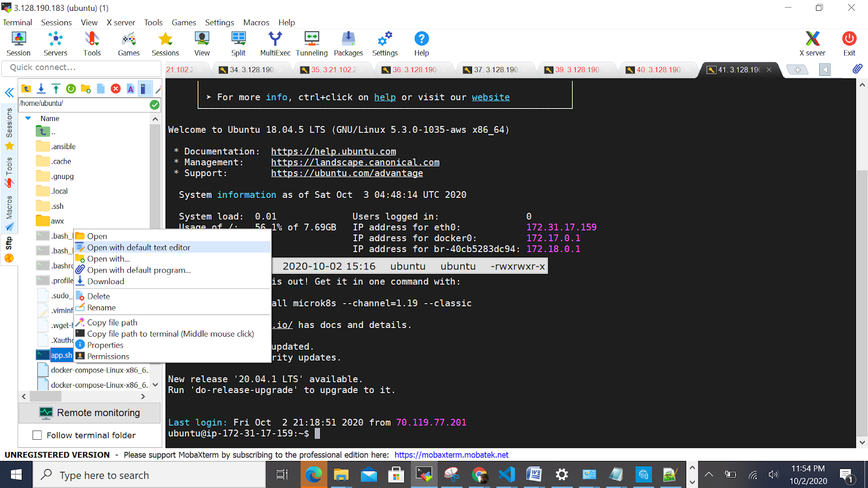Click the Name column sort arrow
Viewport: 868px width, 488px height.
pyautogui.click(x=28, y=118)
